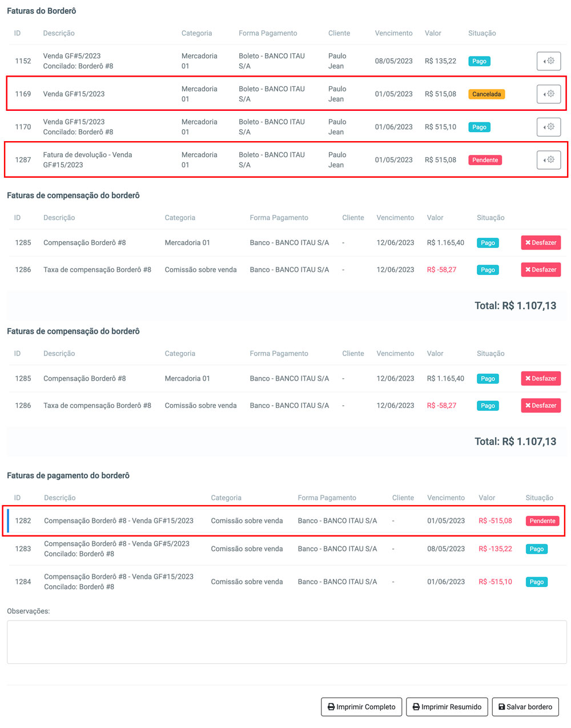Select the row for payment invoice 1283
Image resolution: width=571 pixels, height=728 pixels.
coord(287,549)
